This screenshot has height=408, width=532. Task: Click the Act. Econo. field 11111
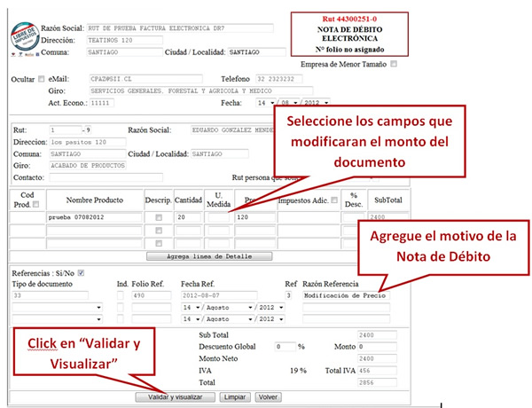pyautogui.click(x=102, y=103)
